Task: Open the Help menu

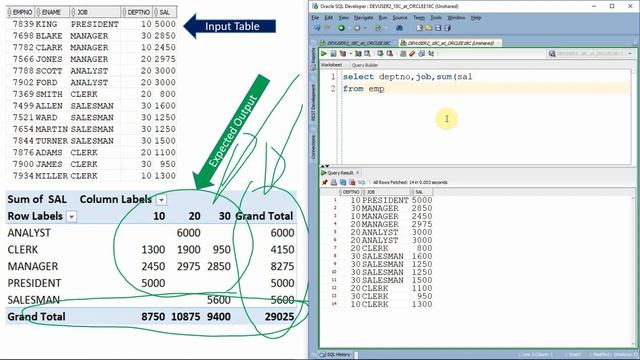Action: click(x=476, y=18)
